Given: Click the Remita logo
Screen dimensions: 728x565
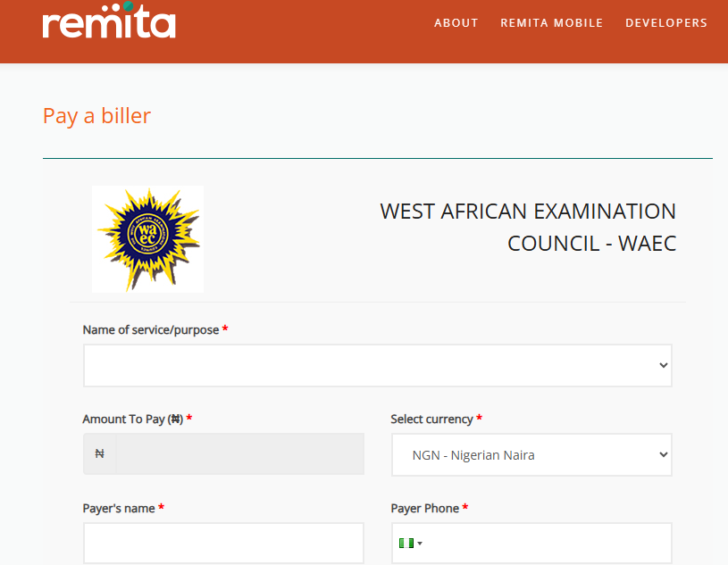Looking at the screenshot, I should click(108, 25).
